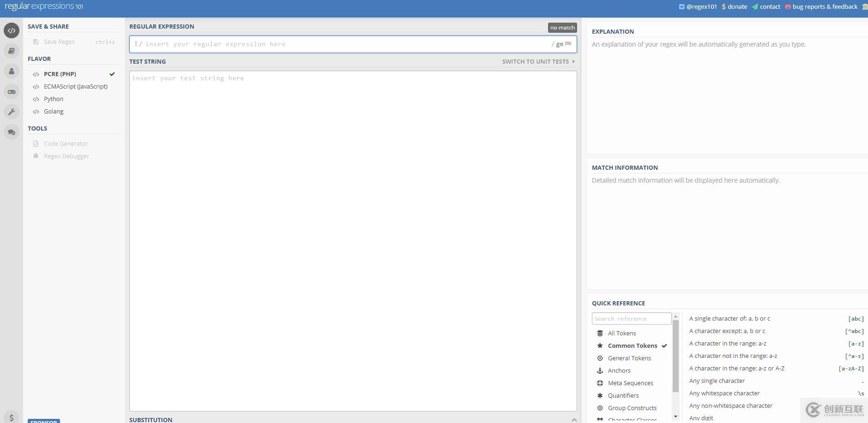Open the regex editor sidebar icon
Image resolution: width=868 pixels, height=423 pixels.
point(12,30)
